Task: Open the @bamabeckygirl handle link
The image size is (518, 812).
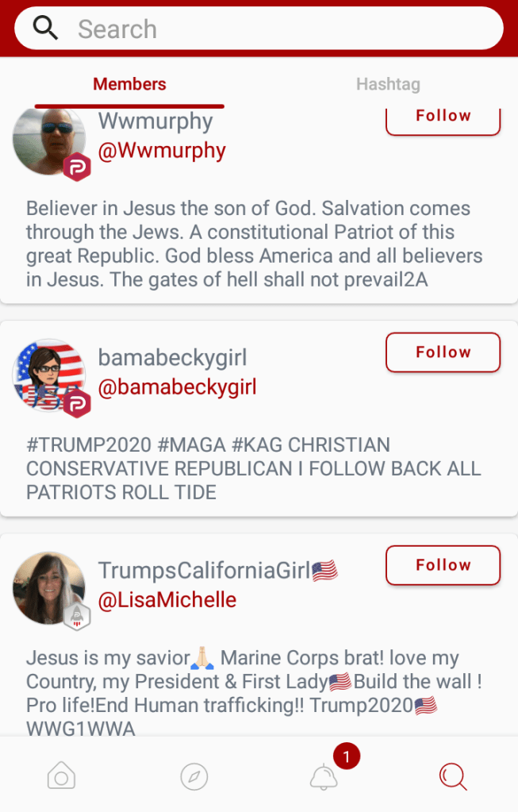Action: [177, 387]
